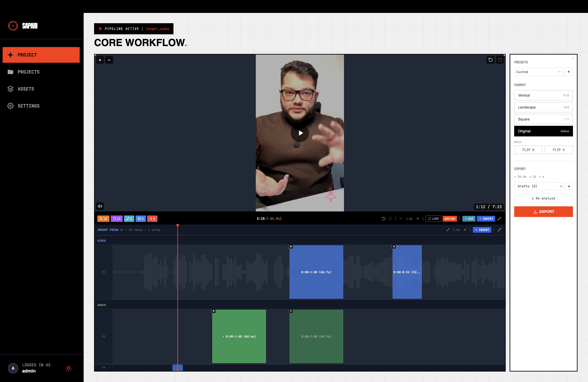Enable FLIP H mirroring
588x382 pixels.
click(x=528, y=150)
